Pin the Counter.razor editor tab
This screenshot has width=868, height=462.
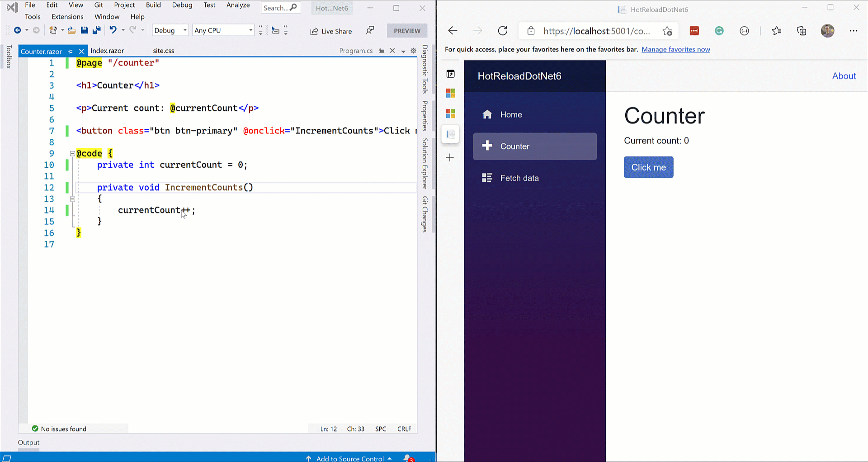coord(71,51)
